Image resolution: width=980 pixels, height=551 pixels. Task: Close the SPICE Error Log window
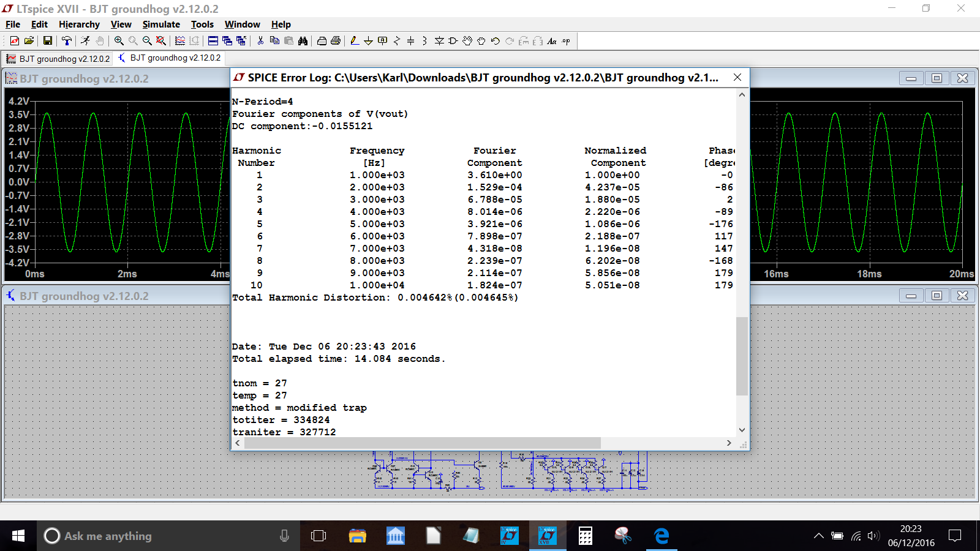[737, 77]
